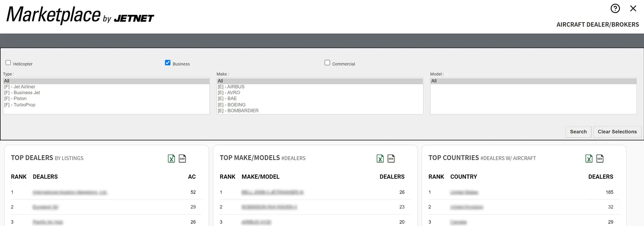Export Top Dealers to Excel
Image resolution: width=644 pixels, height=226 pixels.
click(x=171, y=158)
